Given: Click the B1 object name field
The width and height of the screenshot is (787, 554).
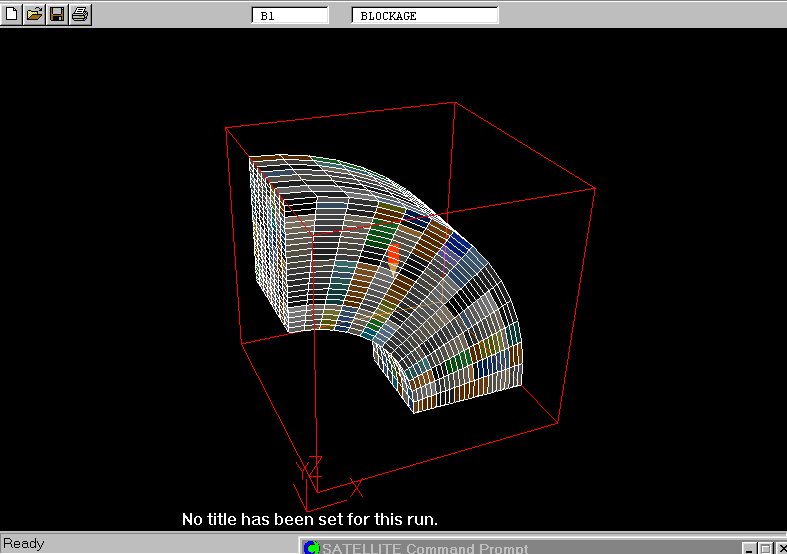Looking at the screenshot, I should click(289, 16).
